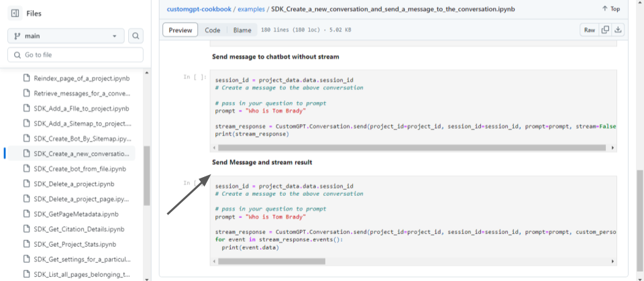Open SDK_Add_a_Sitemap_to_project file
Screen dimensions: 644x281
[83, 123]
